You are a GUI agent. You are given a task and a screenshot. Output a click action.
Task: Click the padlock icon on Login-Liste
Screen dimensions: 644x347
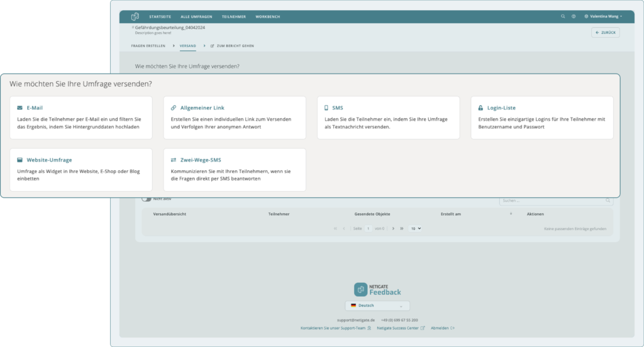pos(480,107)
